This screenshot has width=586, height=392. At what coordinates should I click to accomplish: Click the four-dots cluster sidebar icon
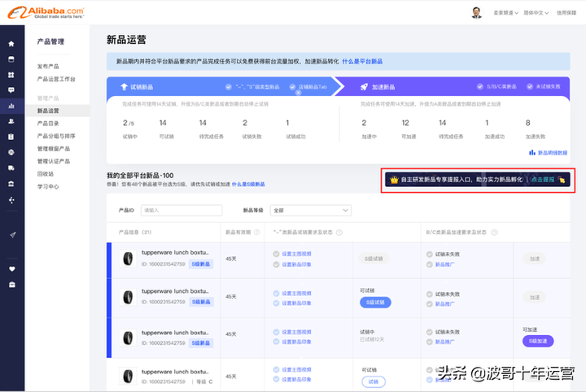[x=11, y=200]
